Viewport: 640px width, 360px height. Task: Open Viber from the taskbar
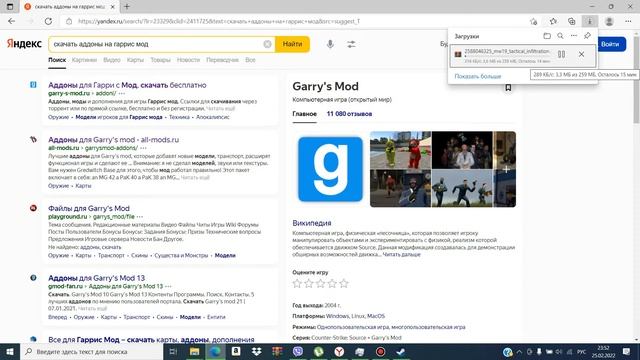click(x=298, y=351)
